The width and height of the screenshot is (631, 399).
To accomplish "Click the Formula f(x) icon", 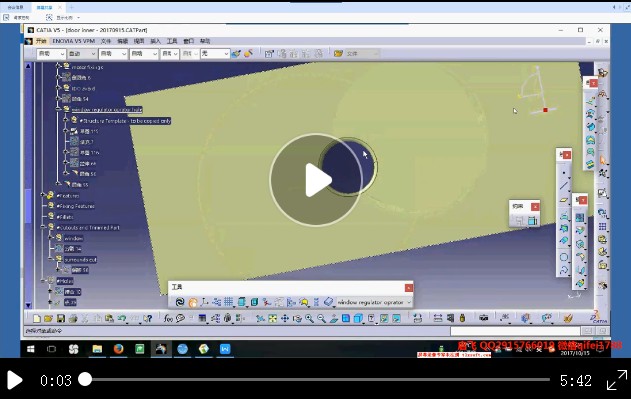I will [168, 318].
